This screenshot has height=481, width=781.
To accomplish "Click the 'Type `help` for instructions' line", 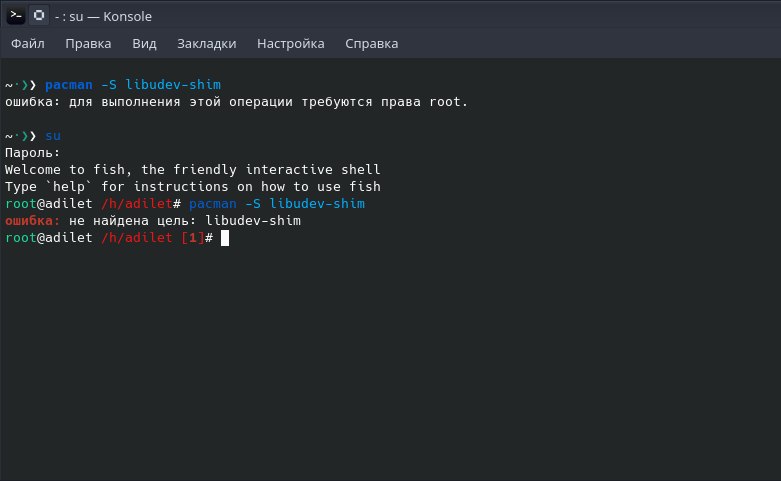I will pos(193,186).
